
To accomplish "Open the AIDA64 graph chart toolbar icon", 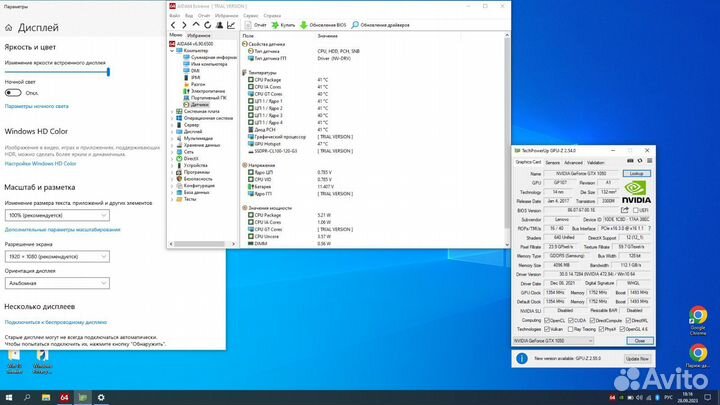I will point(231,25).
